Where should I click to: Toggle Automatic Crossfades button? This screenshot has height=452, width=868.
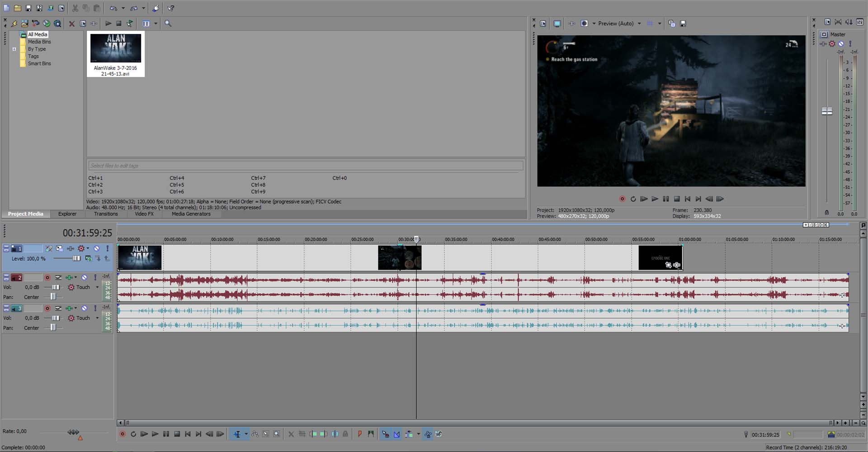396,434
